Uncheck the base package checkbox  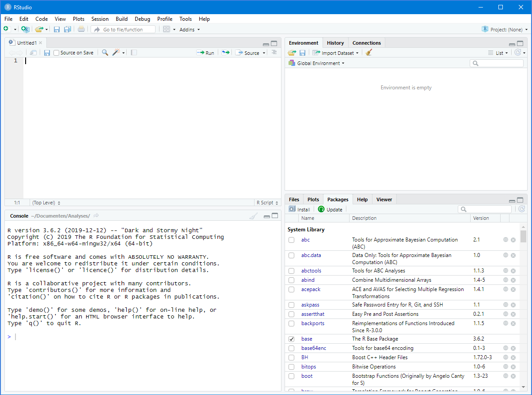[x=292, y=339]
